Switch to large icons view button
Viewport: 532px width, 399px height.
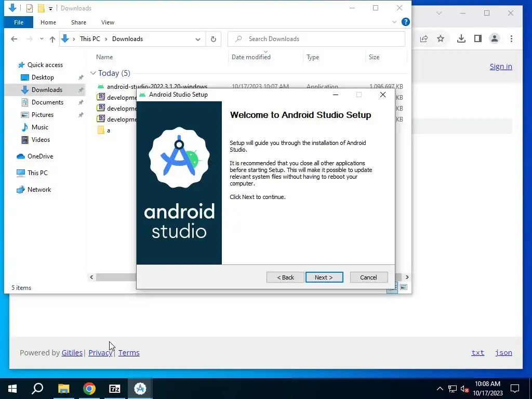[404, 287]
